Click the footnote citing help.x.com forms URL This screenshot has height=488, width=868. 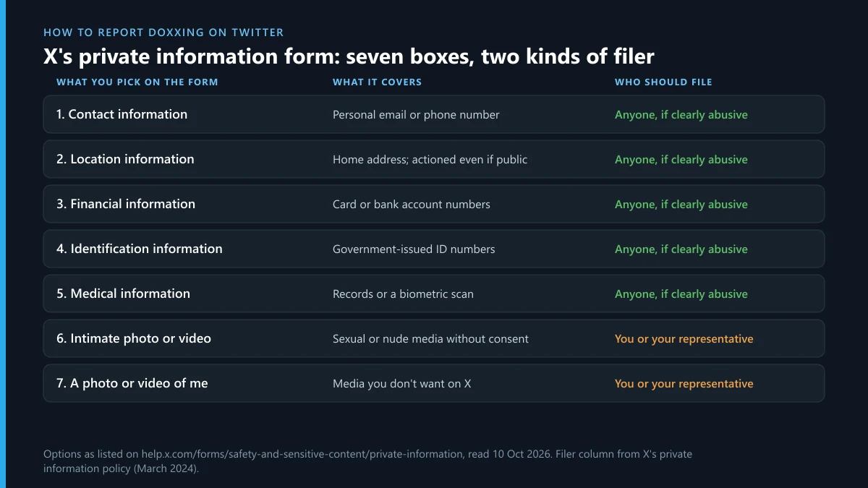click(x=367, y=461)
